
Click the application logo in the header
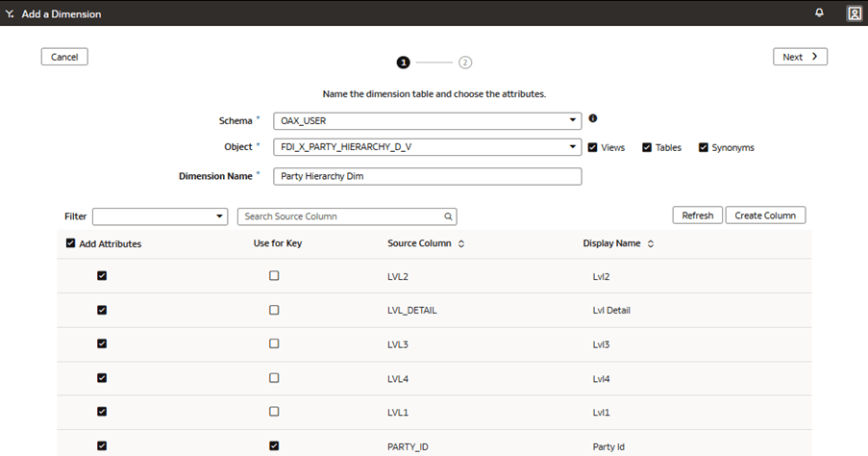[10, 14]
